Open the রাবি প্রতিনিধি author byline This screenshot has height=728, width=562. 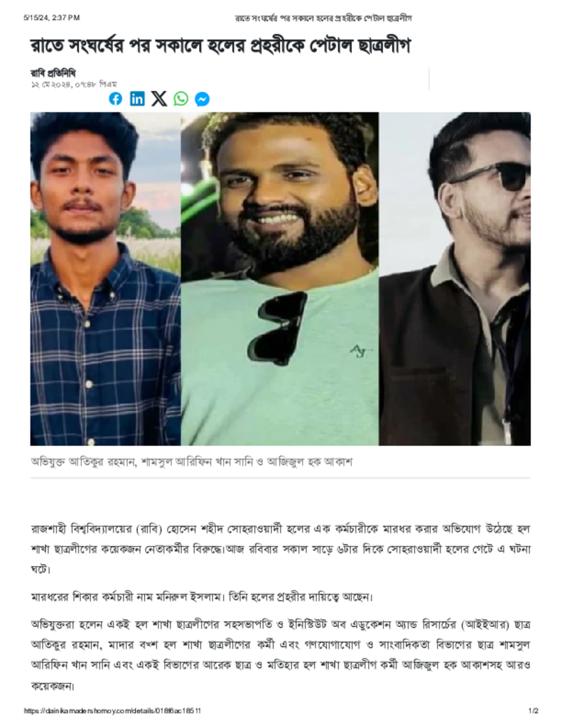(53, 73)
